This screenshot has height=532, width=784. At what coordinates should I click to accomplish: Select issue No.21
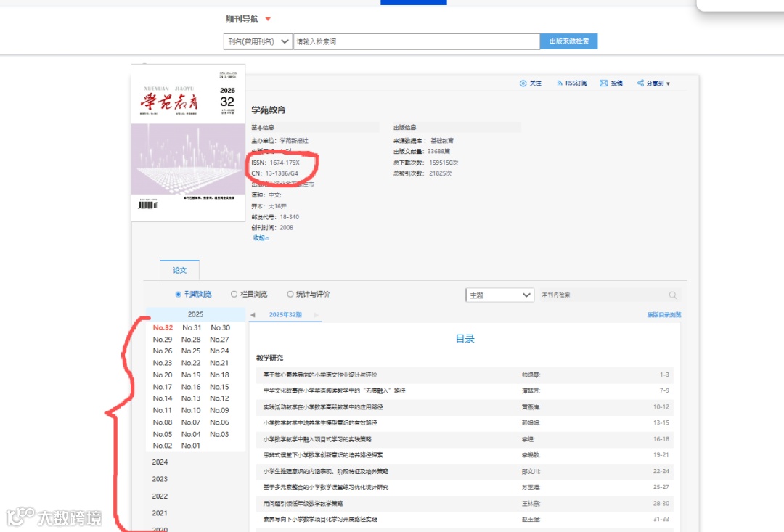click(219, 363)
